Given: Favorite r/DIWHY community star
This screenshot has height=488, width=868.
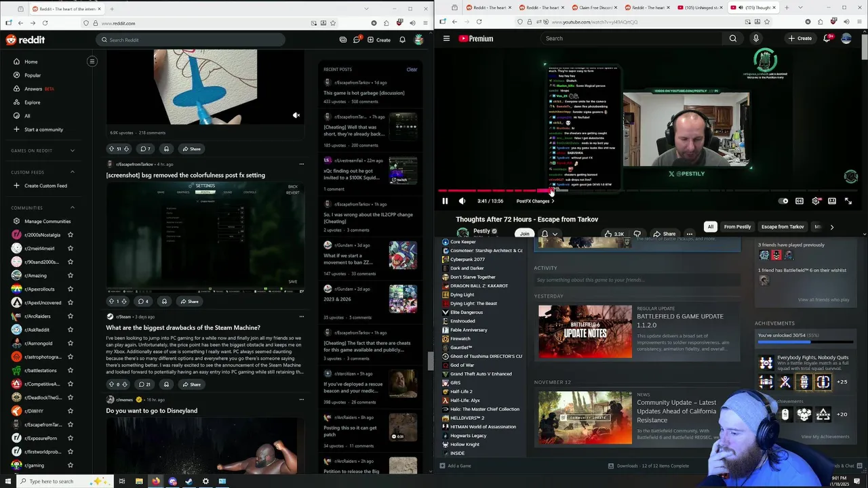Looking at the screenshot, I should pyautogui.click(x=70, y=411).
